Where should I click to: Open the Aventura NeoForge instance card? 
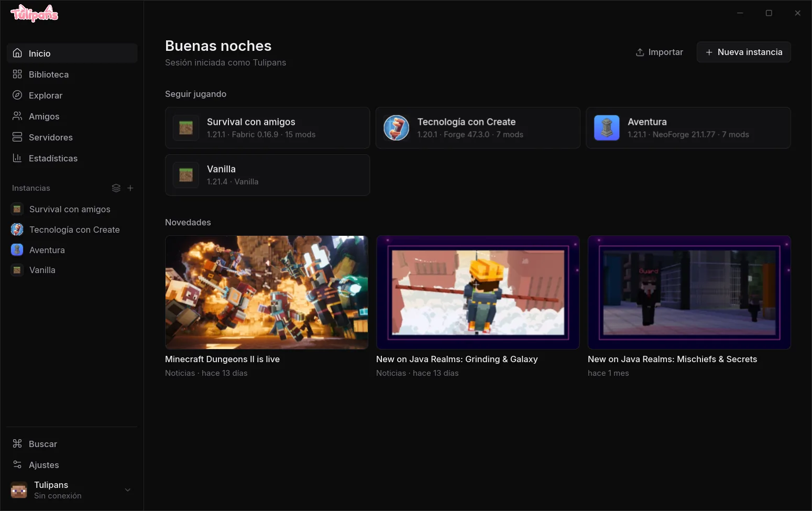tap(688, 128)
